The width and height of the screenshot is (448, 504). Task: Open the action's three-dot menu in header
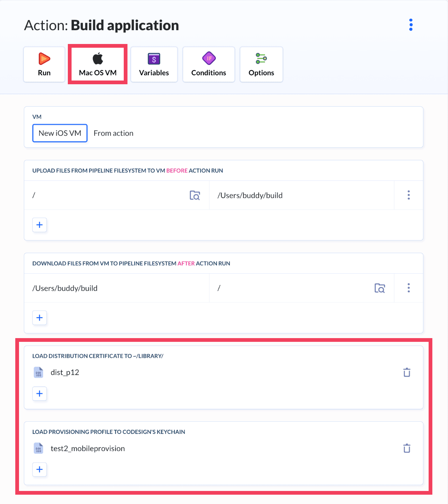point(411,25)
